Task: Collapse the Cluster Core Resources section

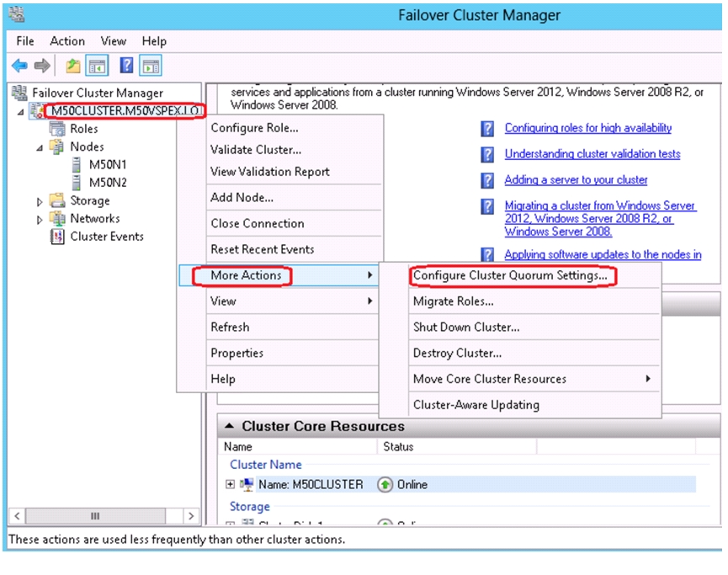Action: 230,425
